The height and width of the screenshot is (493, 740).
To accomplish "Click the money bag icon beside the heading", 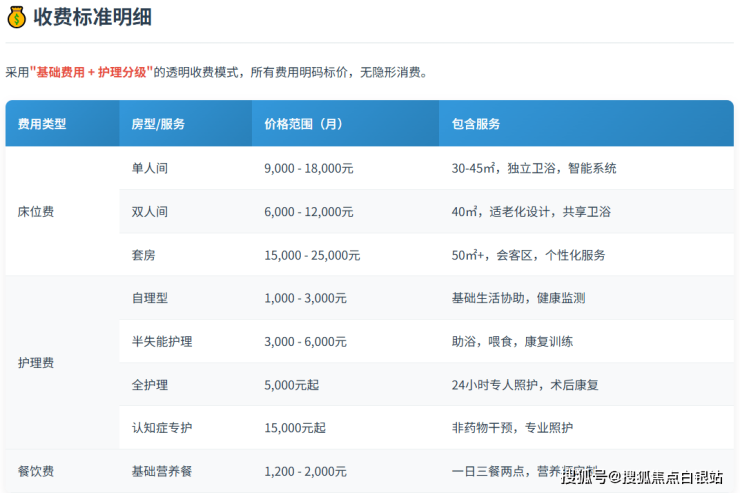I will click(x=16, y=18).
